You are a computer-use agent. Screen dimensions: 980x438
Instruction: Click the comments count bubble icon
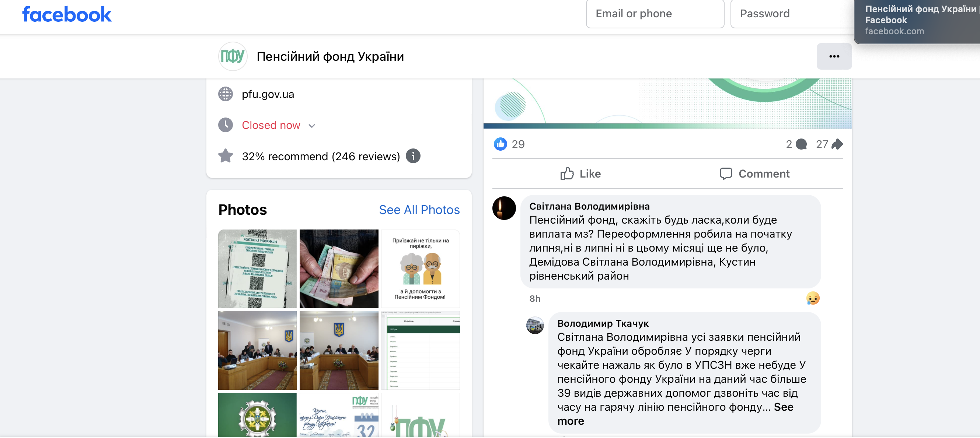[x=801, y=144]
